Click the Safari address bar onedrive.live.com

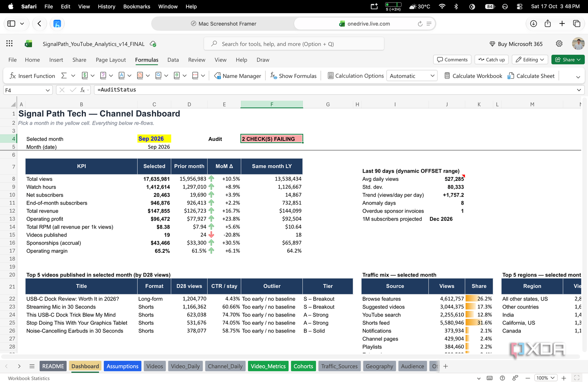pos(365,23)
